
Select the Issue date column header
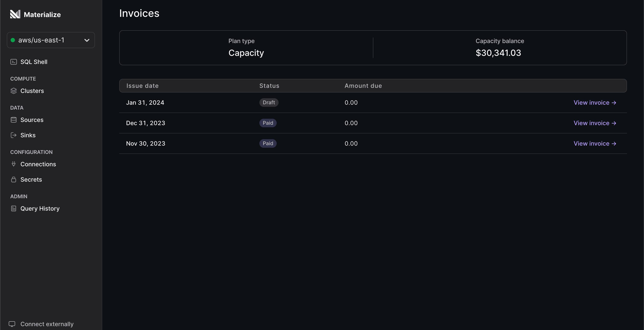coord(142,85)
